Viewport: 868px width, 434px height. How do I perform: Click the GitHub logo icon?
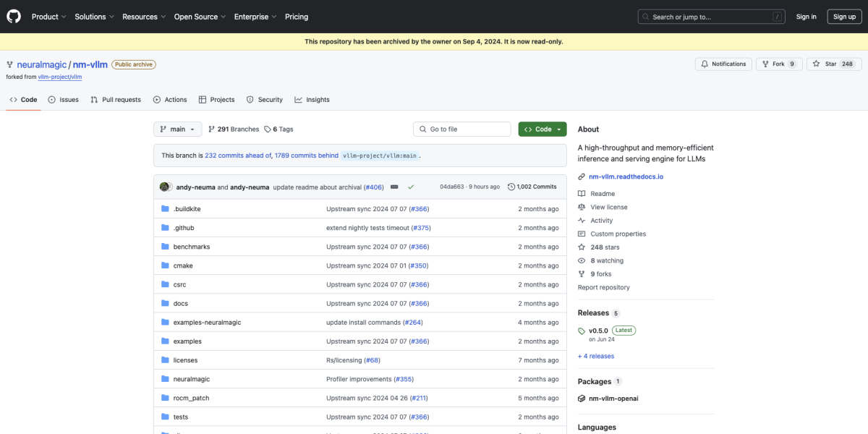[x=14, y=17]
